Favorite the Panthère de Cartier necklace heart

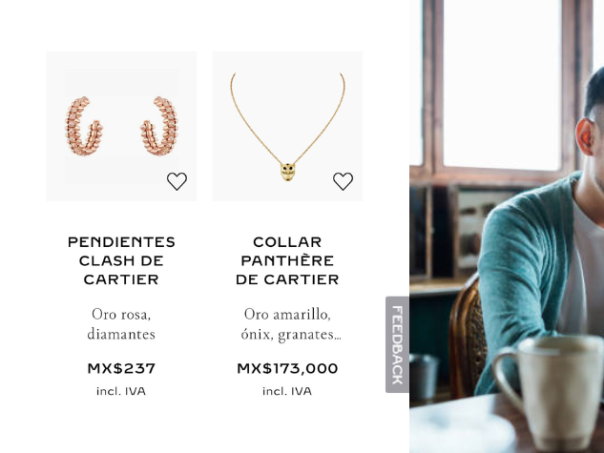343,181
